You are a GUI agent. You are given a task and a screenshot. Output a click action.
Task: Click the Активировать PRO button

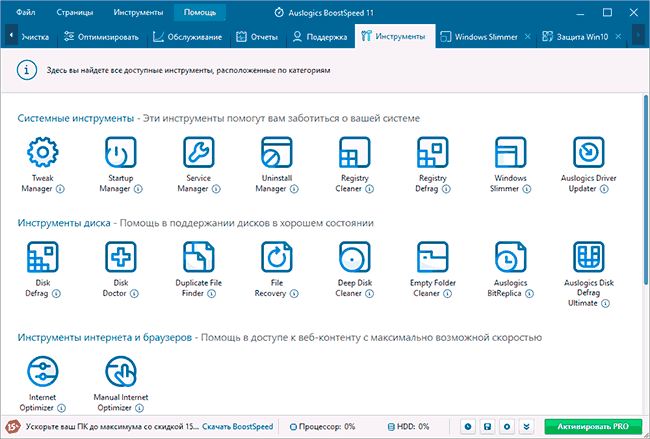point(593,427)
